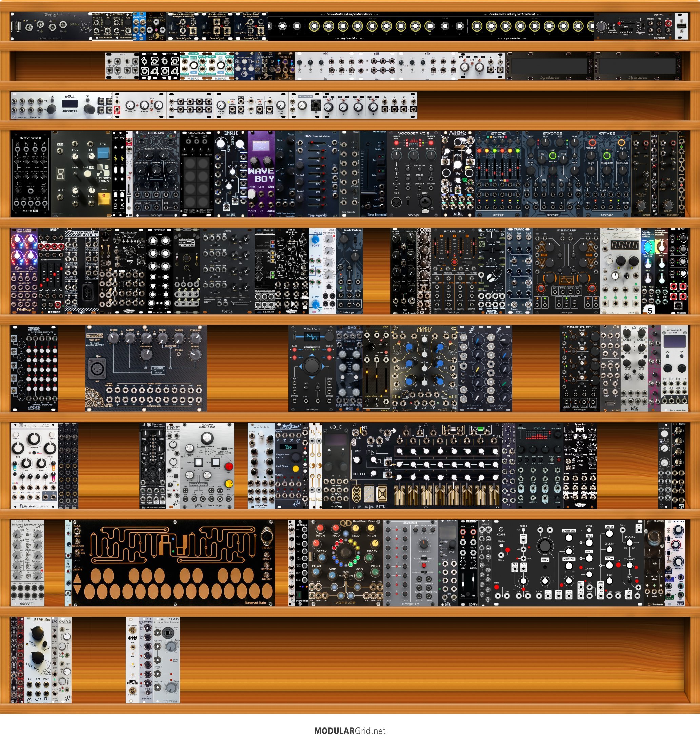Viewport: 700px width, 738px height.
Task: Select the Ancient Scroll module
Action: [x=251, y=26]
